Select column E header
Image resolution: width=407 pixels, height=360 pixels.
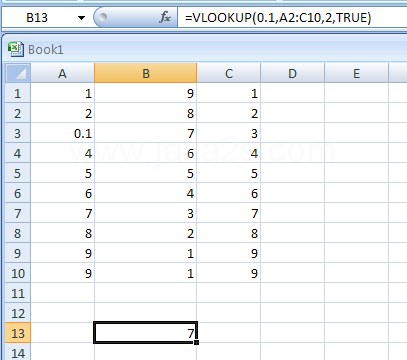356,73
